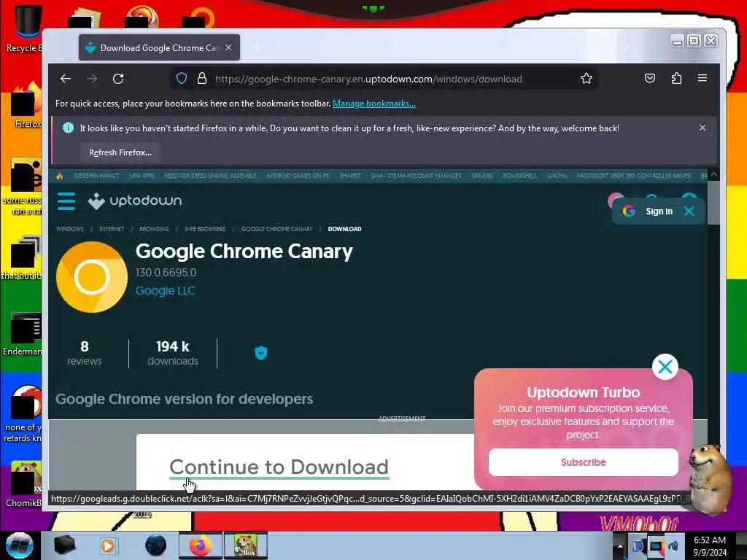The image size is (747, 560).
Task: Open a new tab with plus button
Action: (x=256, y=48)
